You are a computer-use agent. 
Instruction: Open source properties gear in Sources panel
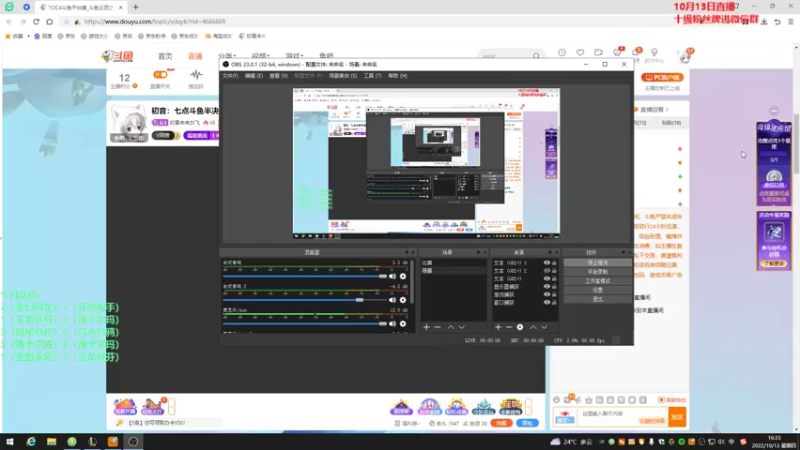coord(520,327)
